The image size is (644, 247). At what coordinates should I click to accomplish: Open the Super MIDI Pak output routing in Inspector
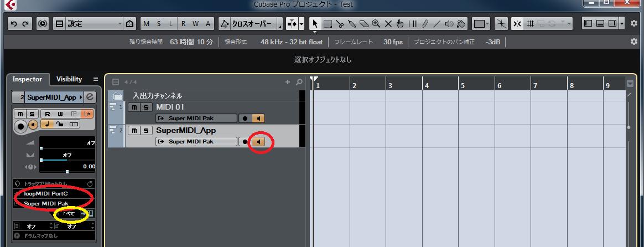pos(54,203)
